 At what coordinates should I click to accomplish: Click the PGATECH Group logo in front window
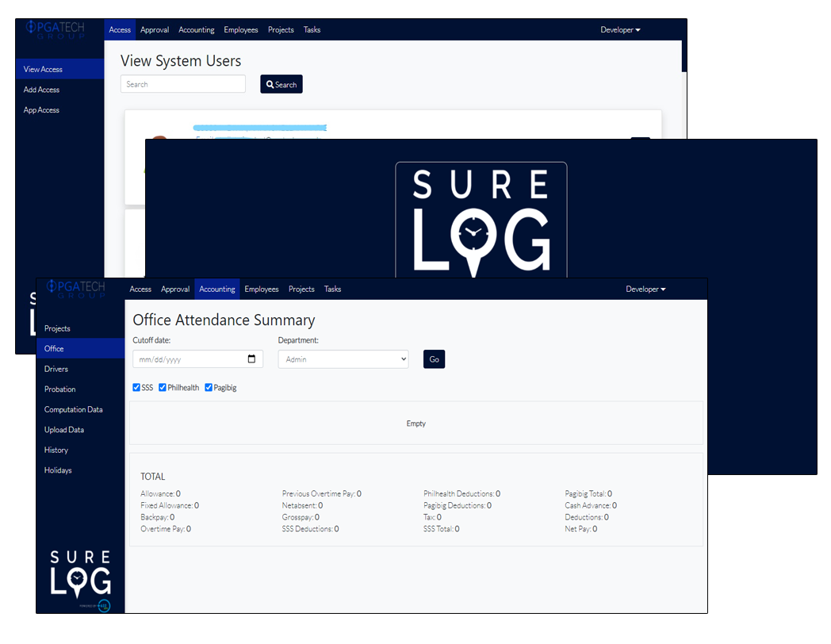[x=76, y=289]
